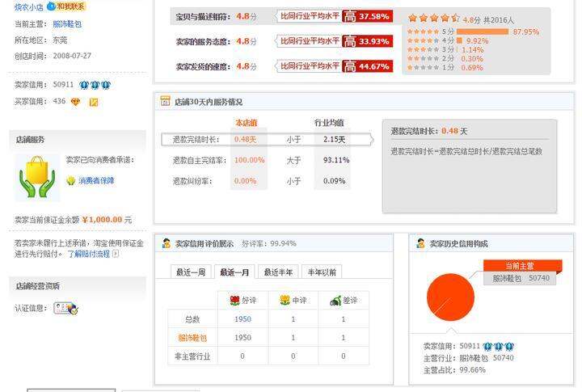Open the 消费者保障 link
Image resolution: width=582 pixels, height=392 pixels.
pos(96,181)
